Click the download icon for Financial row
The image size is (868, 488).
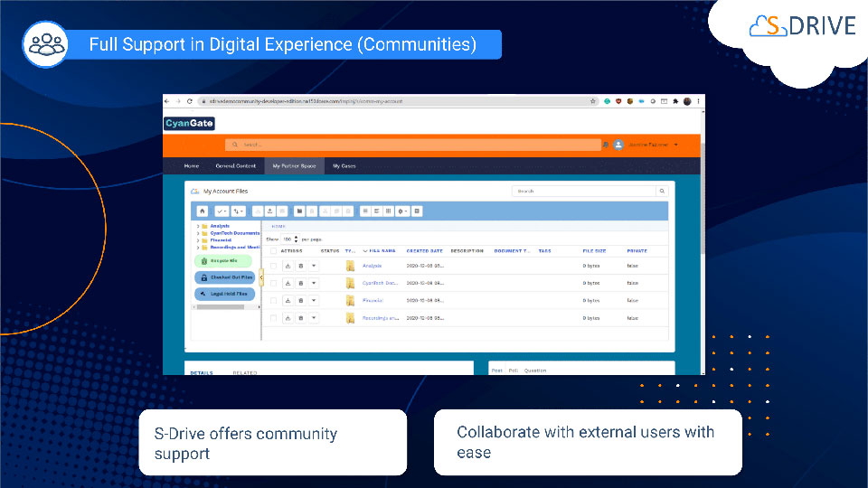pos(288,300)
